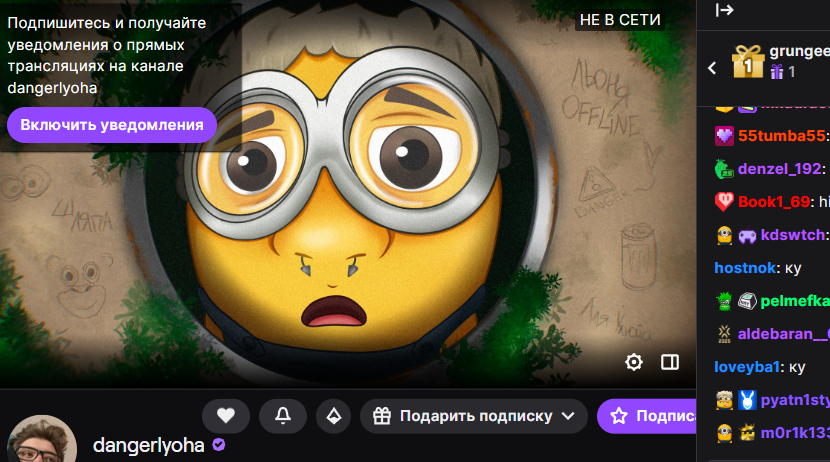Image resolution: width=830 pixels, height=462 pixels.
Task: Click the grey badge beside pelmefka
Action: (747, 301)
